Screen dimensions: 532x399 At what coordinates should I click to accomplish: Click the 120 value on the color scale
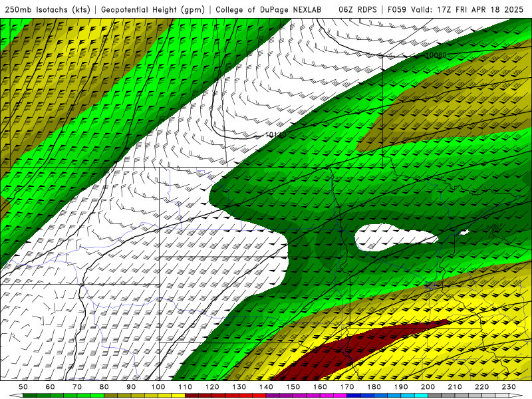pyautogui.click(x=212, y=387)
